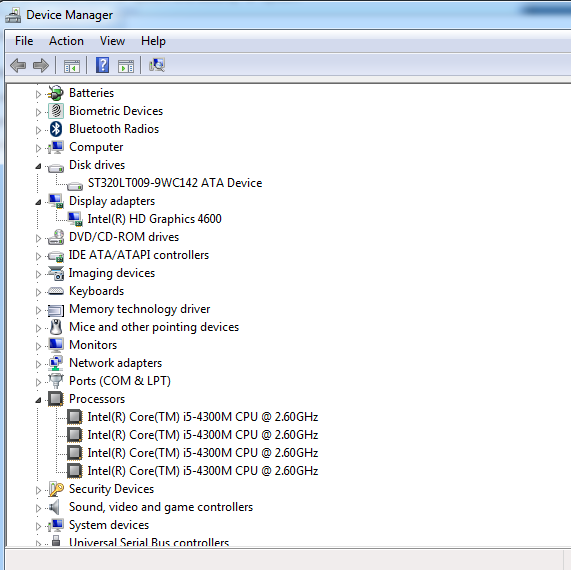This screenshot has width=571, height=570.
Task: Click the Back arrow toolbar icon
Action: pyautogui.click(x=18, y=66)
